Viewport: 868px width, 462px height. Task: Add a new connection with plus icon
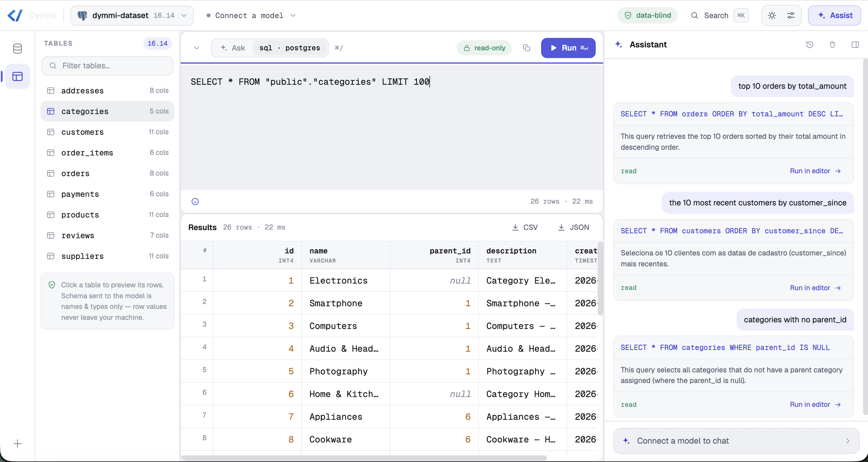(x=18, y=443)
